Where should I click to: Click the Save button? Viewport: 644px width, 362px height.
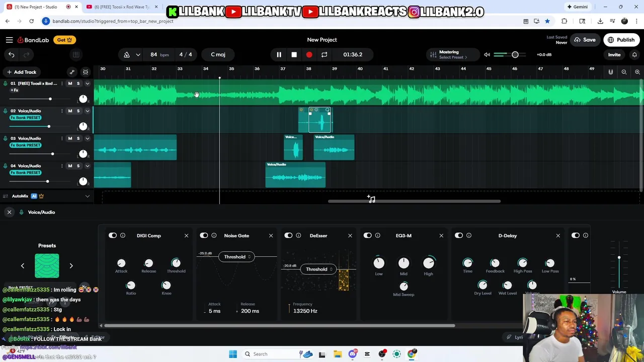pos(585,40)
